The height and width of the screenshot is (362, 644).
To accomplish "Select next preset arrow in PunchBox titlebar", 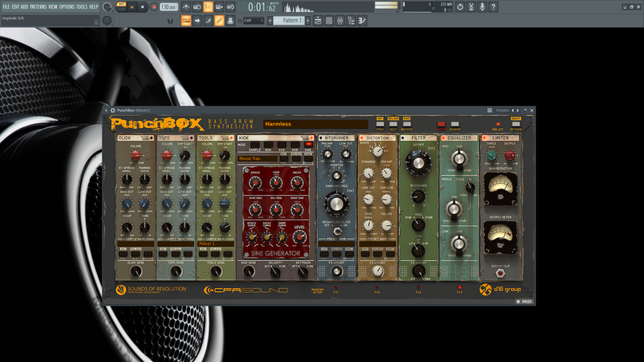I will tap(518, 111).
